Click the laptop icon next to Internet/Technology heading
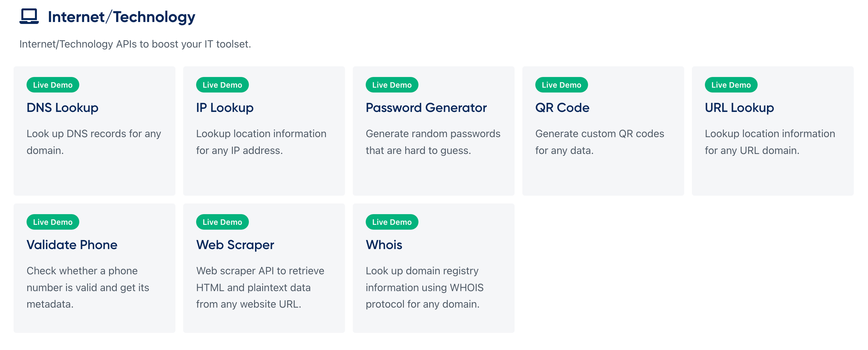Image resolution: width=868 pixels, height=350 pixels. click(30, 16)
